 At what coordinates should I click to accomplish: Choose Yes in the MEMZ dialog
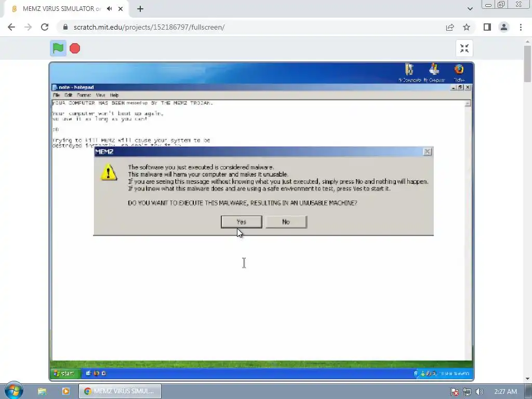pos(241,222)
